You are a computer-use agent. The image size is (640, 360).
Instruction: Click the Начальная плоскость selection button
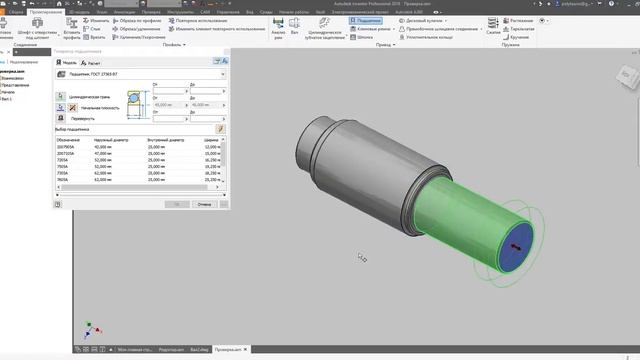[60, 107]
